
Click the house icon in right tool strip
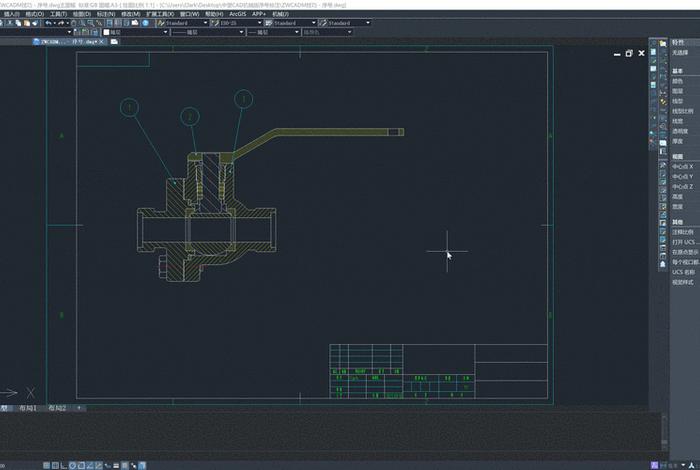click(663, 264)
